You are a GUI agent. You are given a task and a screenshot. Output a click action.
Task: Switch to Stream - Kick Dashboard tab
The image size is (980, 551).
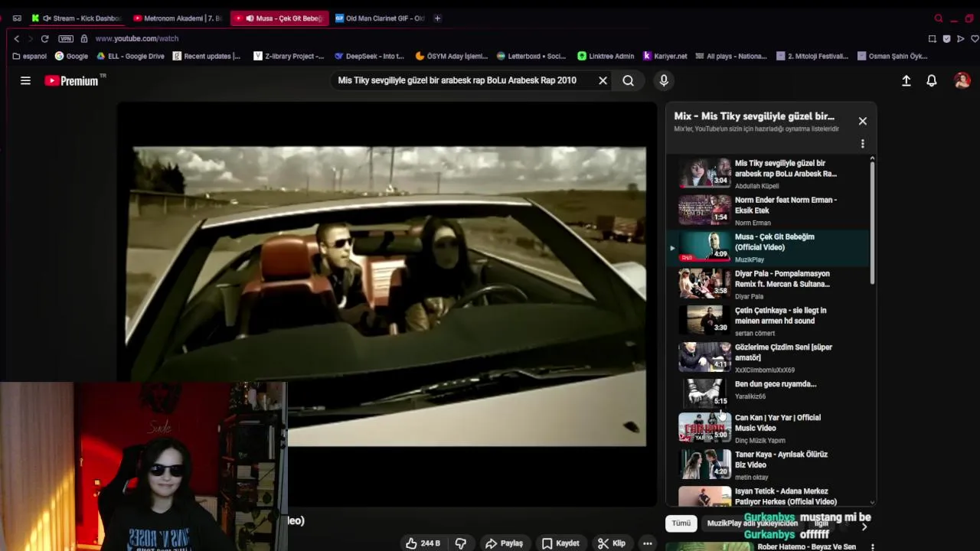[76, 18]
